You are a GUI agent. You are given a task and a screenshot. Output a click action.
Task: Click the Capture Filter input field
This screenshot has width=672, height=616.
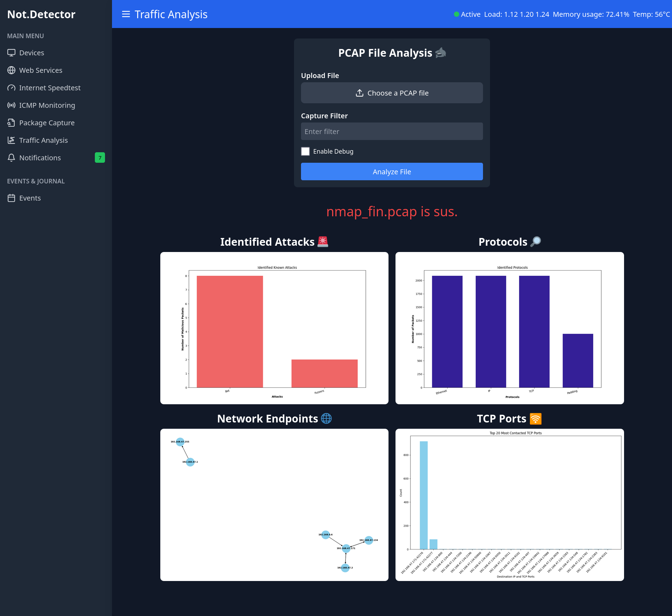392,131
